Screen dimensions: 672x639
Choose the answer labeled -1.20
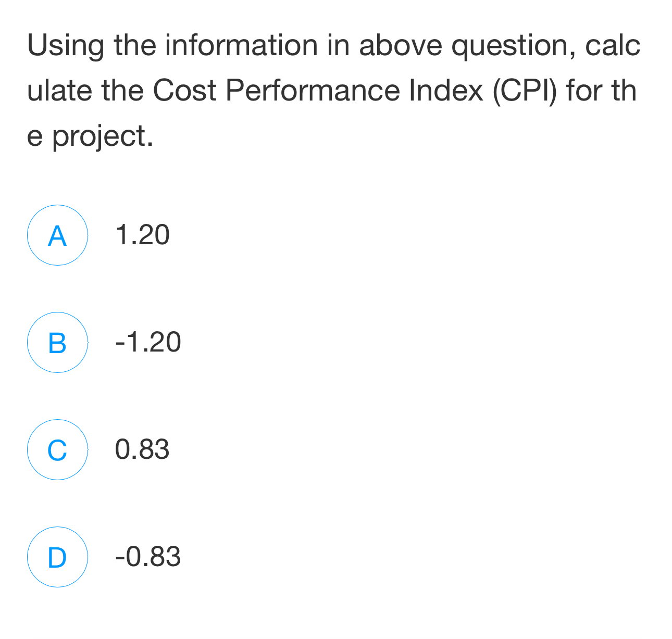(x=147, y=343)
